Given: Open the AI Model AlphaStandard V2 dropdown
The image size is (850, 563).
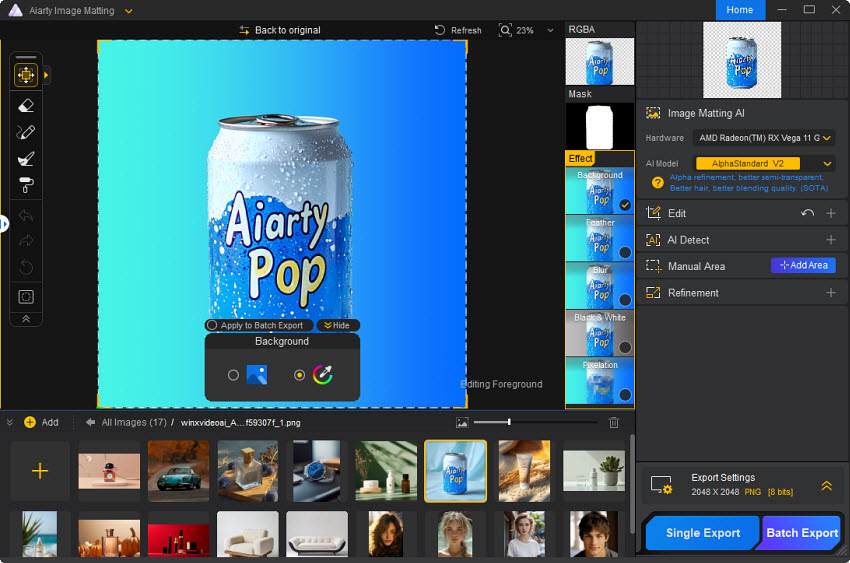Looking at the screenshot, I should pyautogui.click(x=764, y=164).
